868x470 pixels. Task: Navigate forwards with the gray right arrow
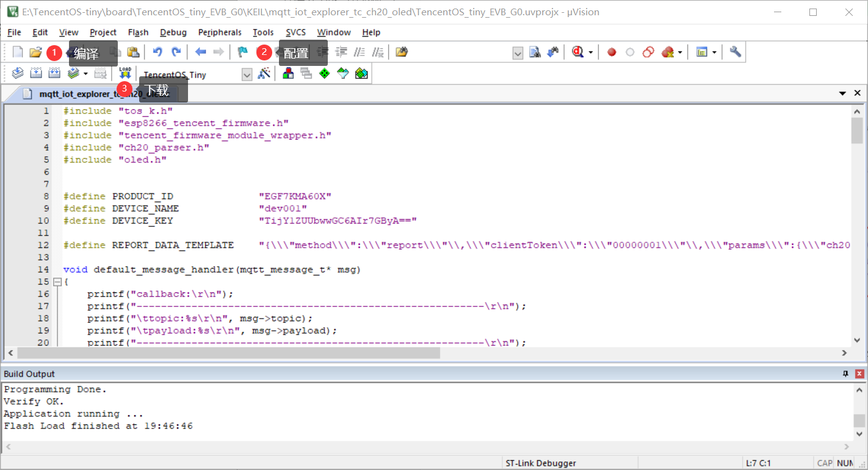pos(219,52)
